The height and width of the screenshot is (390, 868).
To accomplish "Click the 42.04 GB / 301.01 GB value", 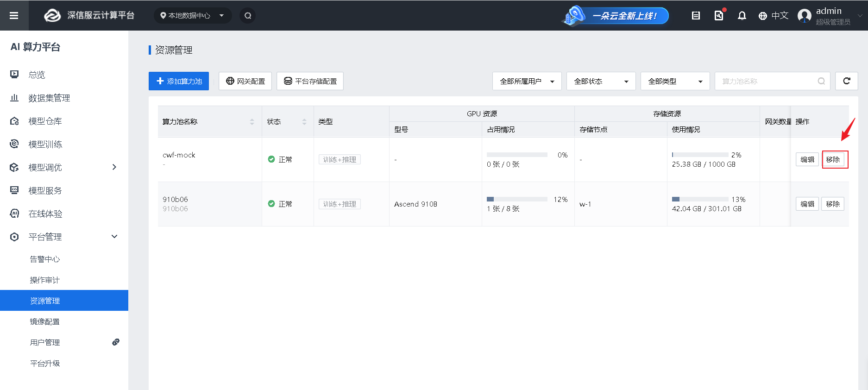I will [707, 208].
